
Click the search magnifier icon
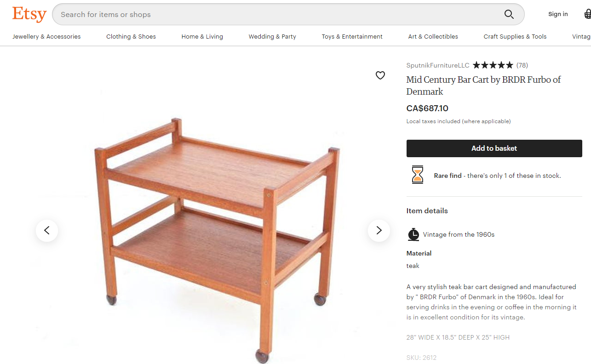[x=509, y=14]
